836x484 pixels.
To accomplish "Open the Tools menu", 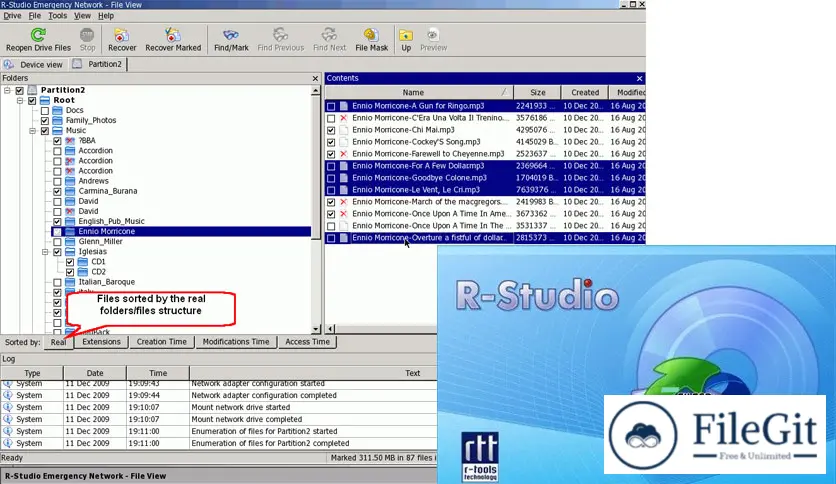I will pyautogui.click(x=58, y=16).
